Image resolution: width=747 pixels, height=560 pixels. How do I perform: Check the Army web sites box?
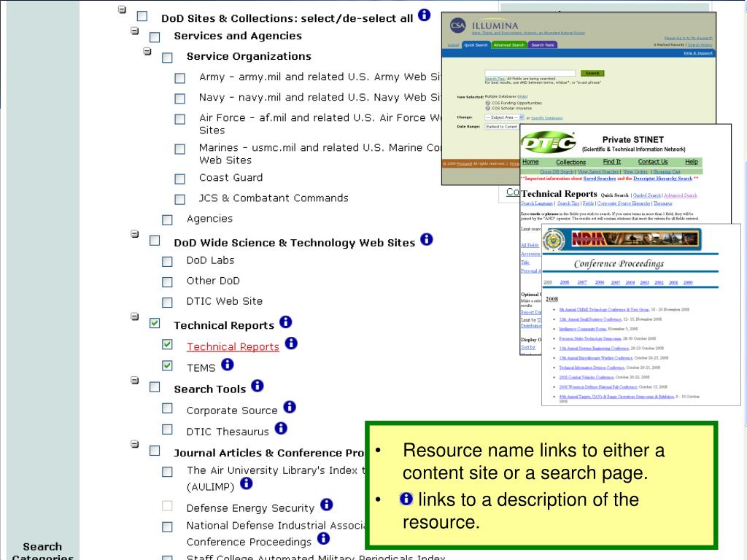tap(179, 78)
